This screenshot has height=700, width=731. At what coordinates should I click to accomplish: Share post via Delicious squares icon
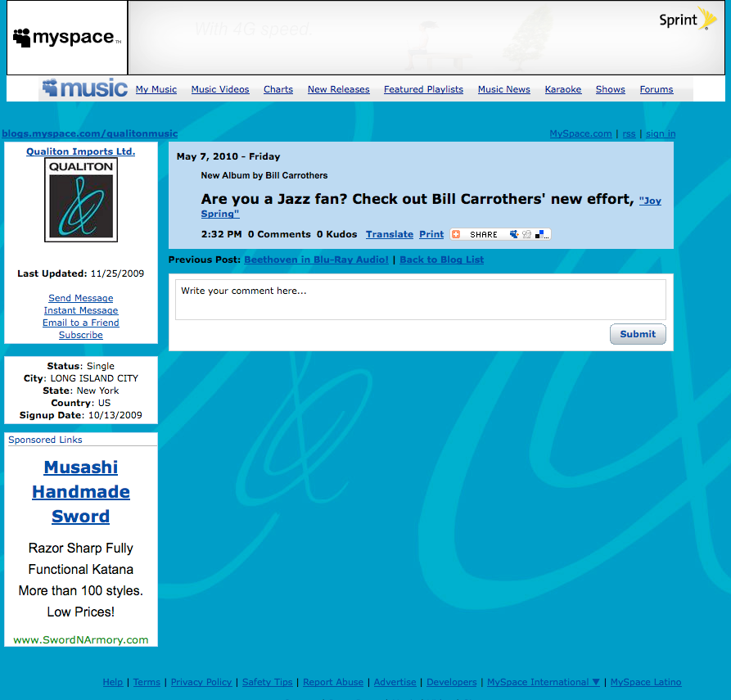point(540,234)
